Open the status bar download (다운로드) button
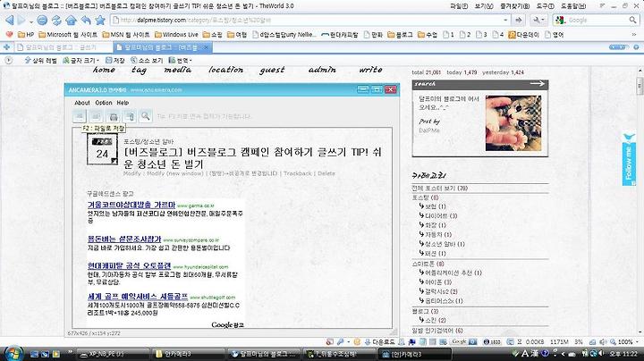 point(380,341)
